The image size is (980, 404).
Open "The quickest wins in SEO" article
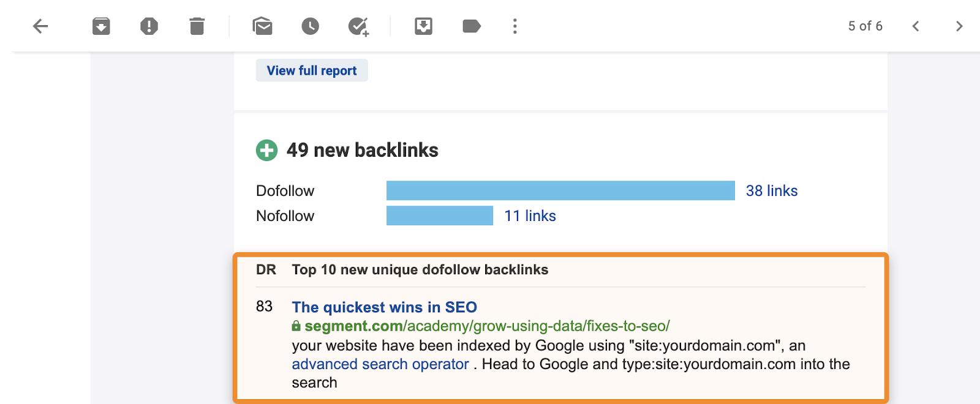(384, 307)
